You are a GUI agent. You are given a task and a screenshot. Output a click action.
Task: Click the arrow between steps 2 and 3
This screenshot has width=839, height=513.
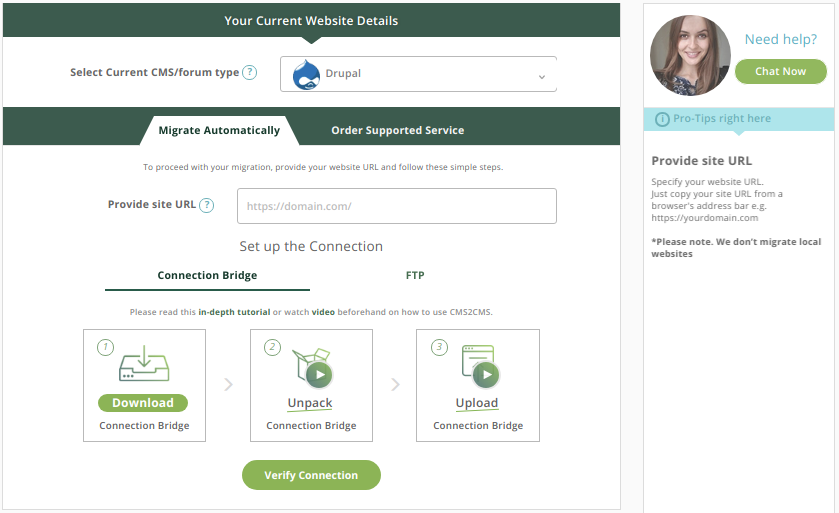[395, 385]
